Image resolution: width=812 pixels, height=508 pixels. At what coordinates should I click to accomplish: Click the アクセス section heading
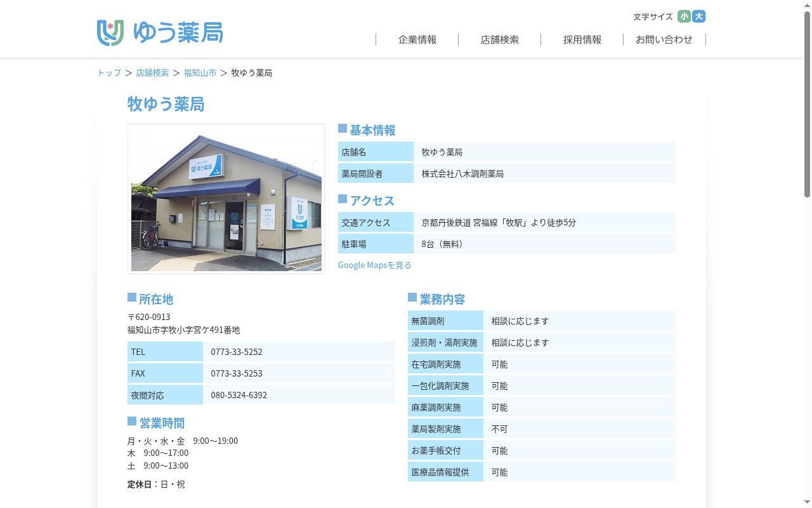(366, 201)
